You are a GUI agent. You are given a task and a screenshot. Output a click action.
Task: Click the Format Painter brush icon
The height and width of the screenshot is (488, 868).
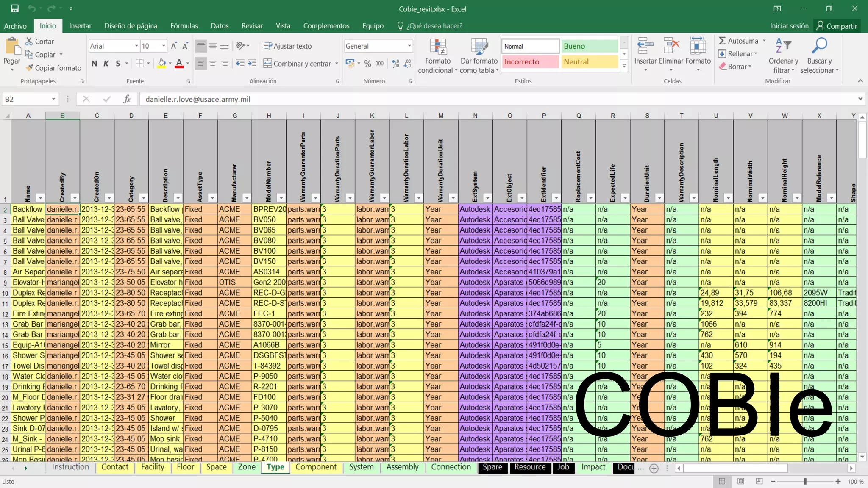pos(29,68)
